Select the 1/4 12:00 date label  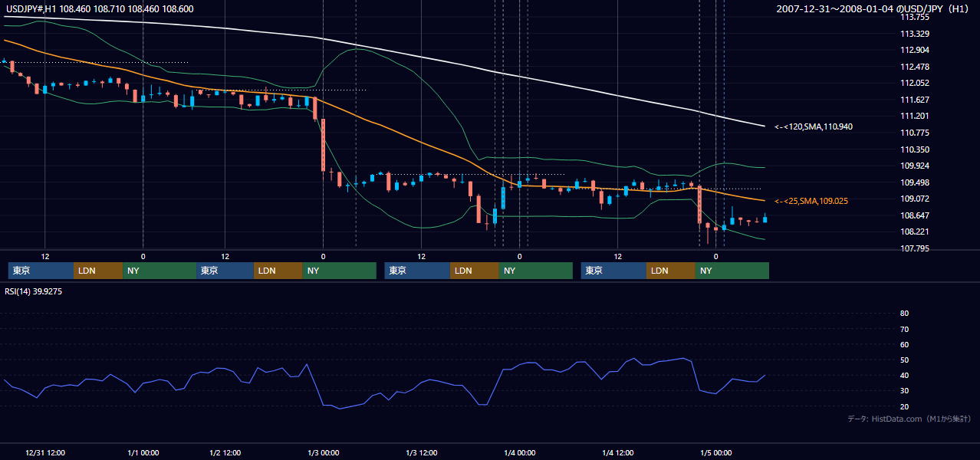618,452
